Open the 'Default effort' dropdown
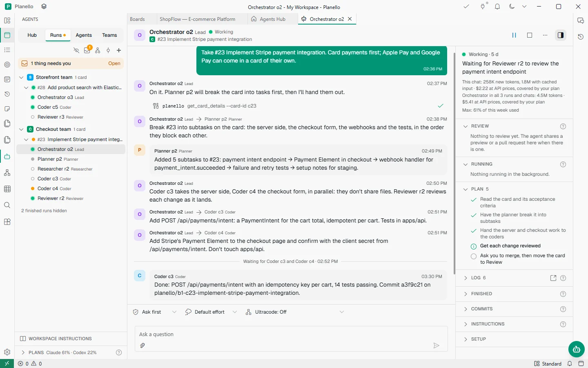This screenshot has height=368, width=588. click(211, 312)
